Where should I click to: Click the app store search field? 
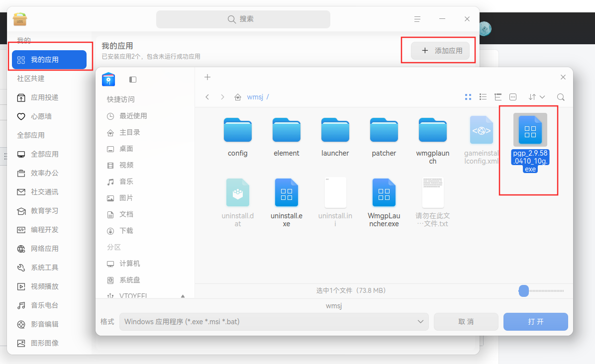click(243, 19)
